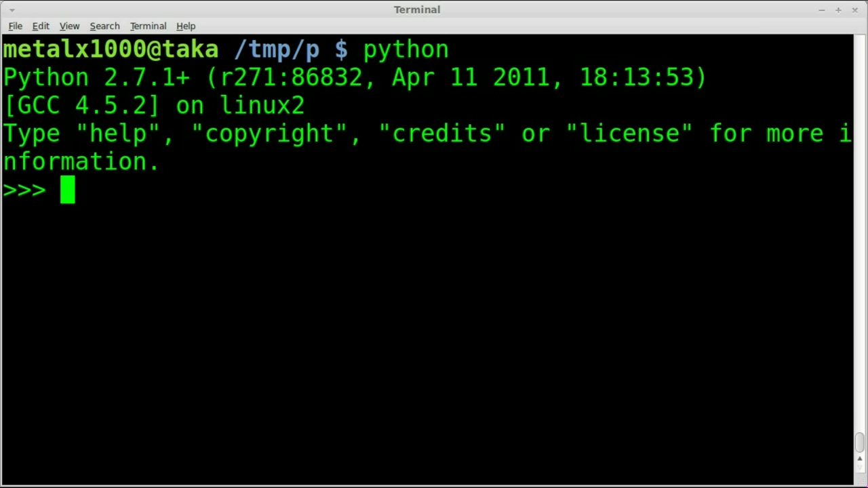Click the green cursor at Python prompt
The width and height of the screenshot is (868, 488).
point(67,190)
